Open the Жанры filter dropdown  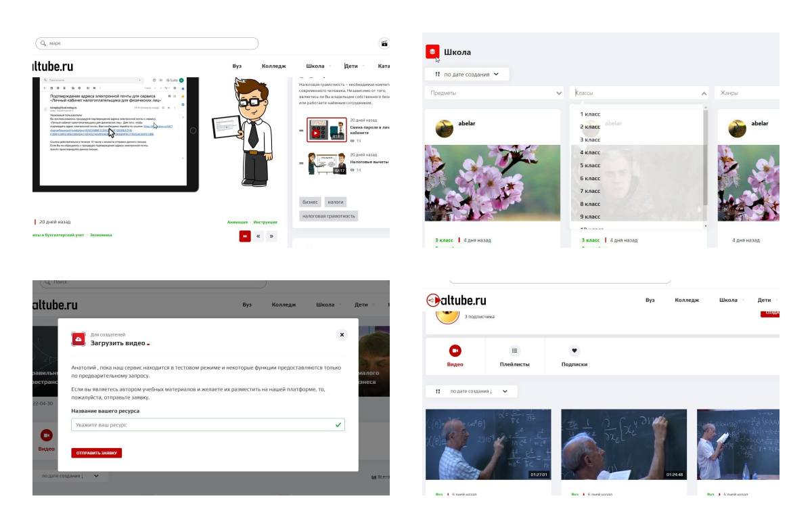click(x=748, y=93)
